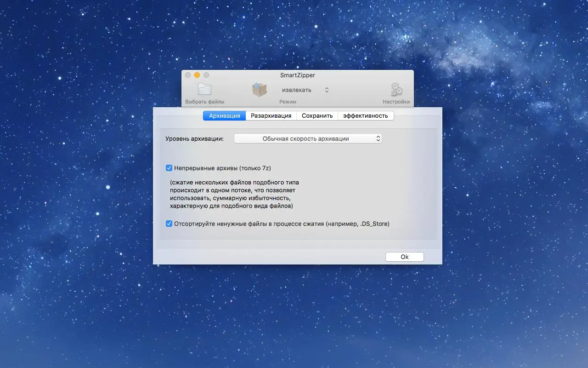Click the folder icon to choose files
Screen dimensions: 588x368
tap(204, 89)
